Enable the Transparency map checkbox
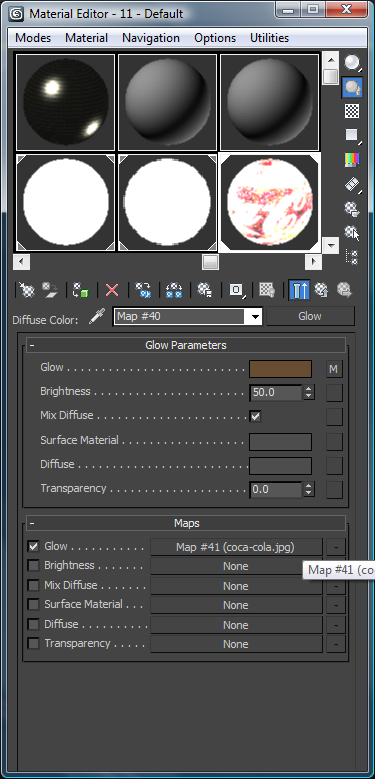 [x=33, y=643]
